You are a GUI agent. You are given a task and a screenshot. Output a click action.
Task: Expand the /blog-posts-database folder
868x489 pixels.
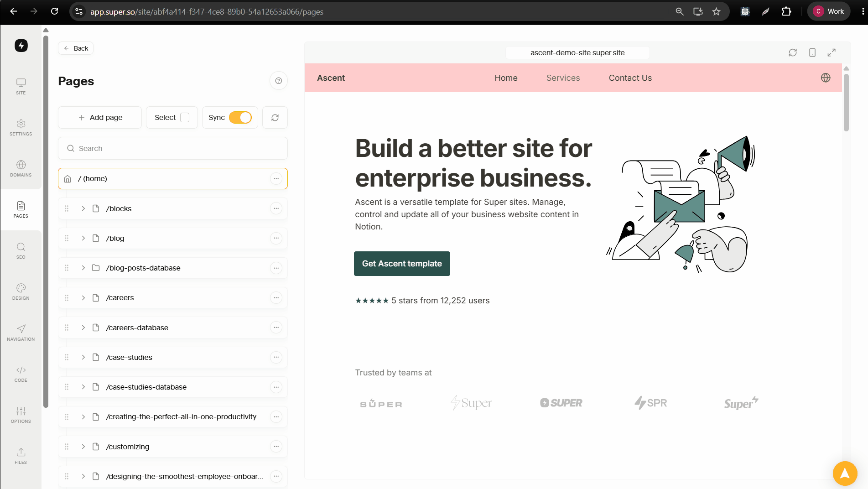coord(83,268)
